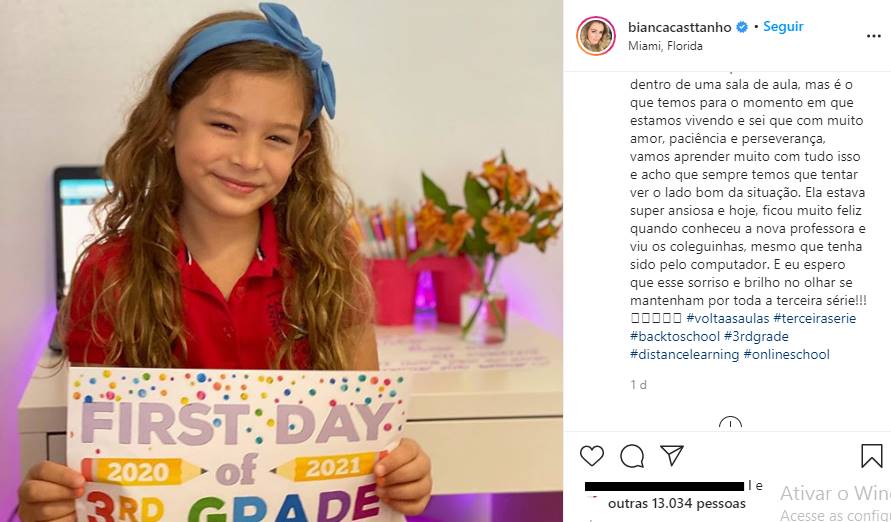Open #backtoschool hashtag
The width and height of the screenshot is (891, 522).
(x=675, y=337)
